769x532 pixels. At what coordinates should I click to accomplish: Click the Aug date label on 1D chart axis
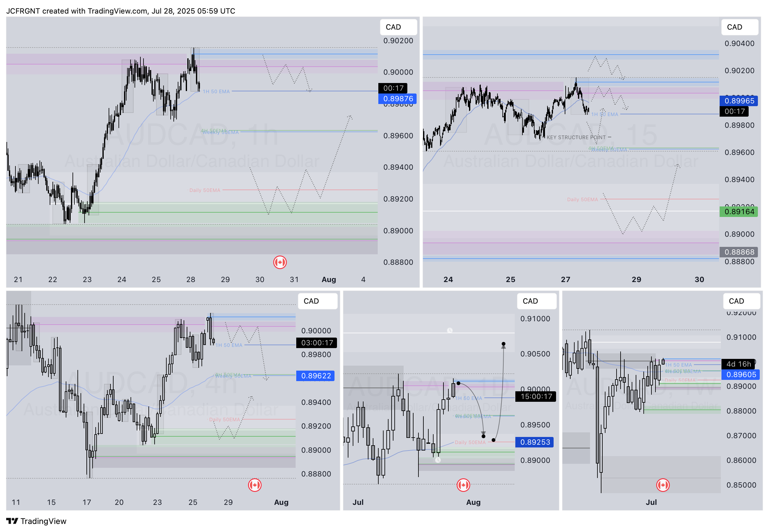click(x=473, y=502)
